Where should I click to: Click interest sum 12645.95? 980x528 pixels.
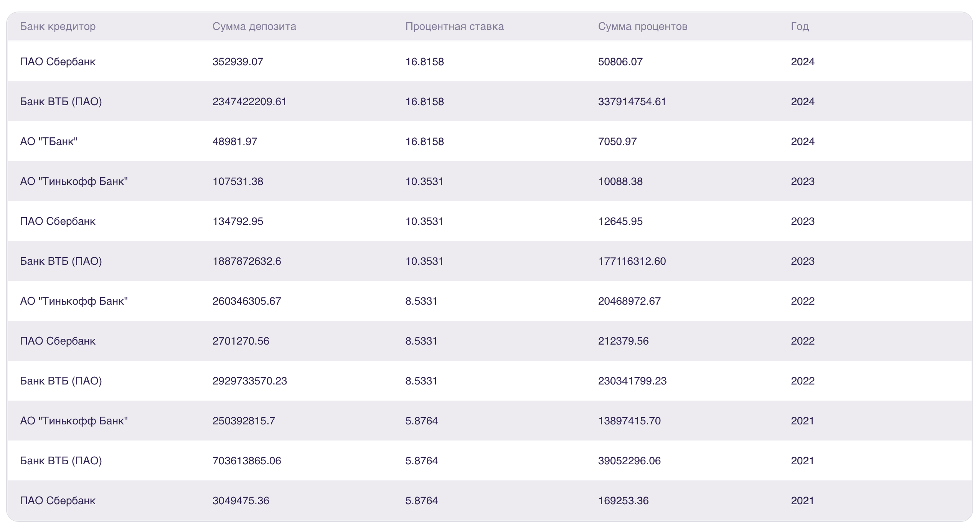[x=620, y=221]
